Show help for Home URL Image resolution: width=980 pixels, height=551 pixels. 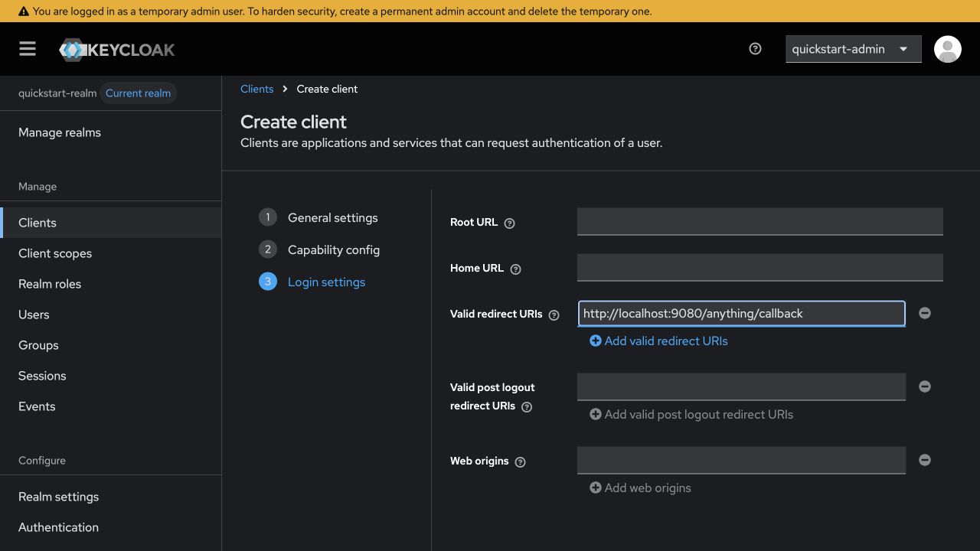[515, 269]
